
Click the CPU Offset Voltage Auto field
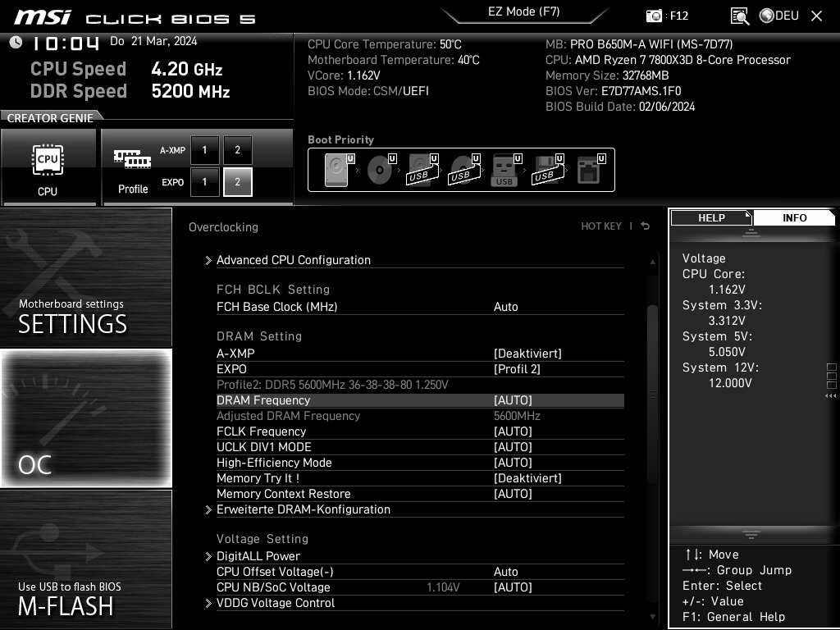505,572
